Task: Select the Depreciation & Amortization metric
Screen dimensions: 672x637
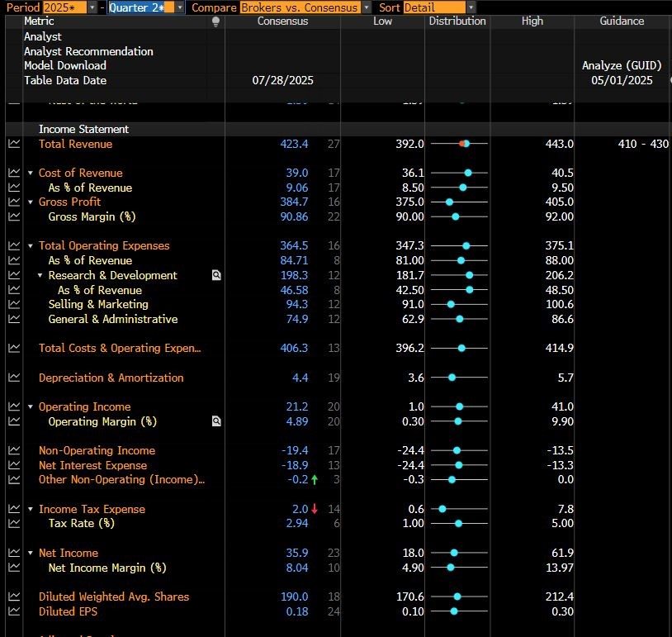Action: coord(111,378)
